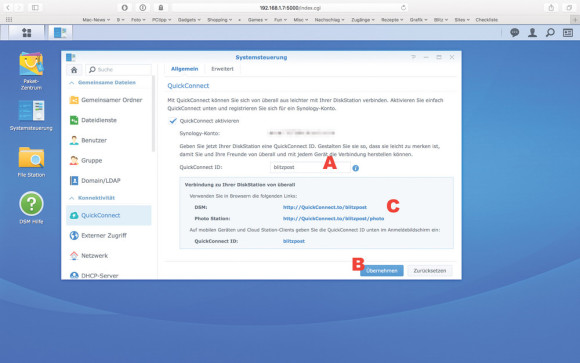The image size is (580, 363).
Task: Click the DSM taskbar search magnifier
Action: pyautogui.click(x=550, y=33)
